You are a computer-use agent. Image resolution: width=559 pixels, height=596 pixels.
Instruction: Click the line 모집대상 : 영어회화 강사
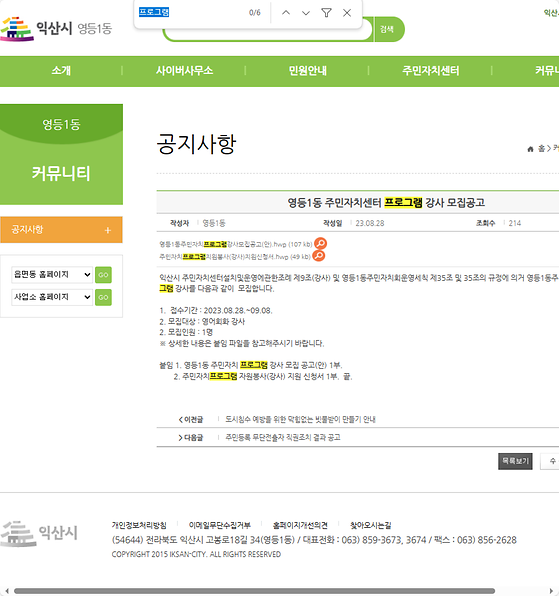tap(202, 322)
